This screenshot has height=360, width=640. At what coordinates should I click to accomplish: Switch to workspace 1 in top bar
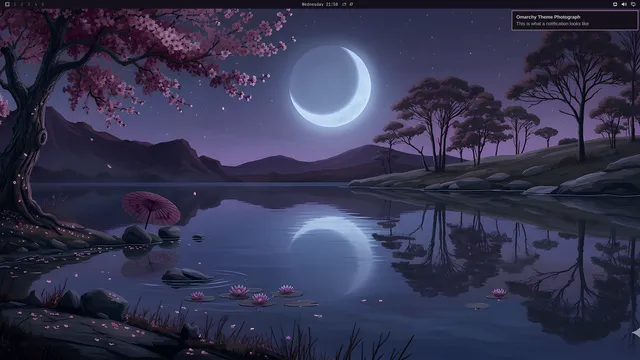pos(15,4)
